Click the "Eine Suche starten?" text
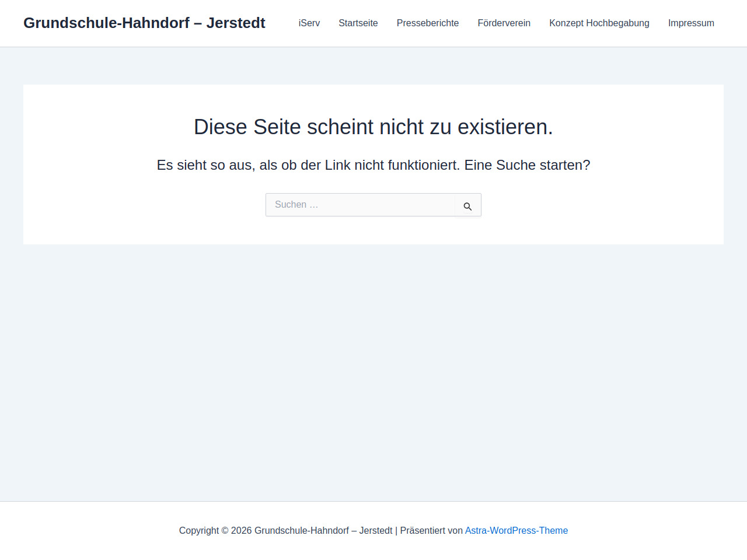Screen dimensions: 747x560 point(527,165)
